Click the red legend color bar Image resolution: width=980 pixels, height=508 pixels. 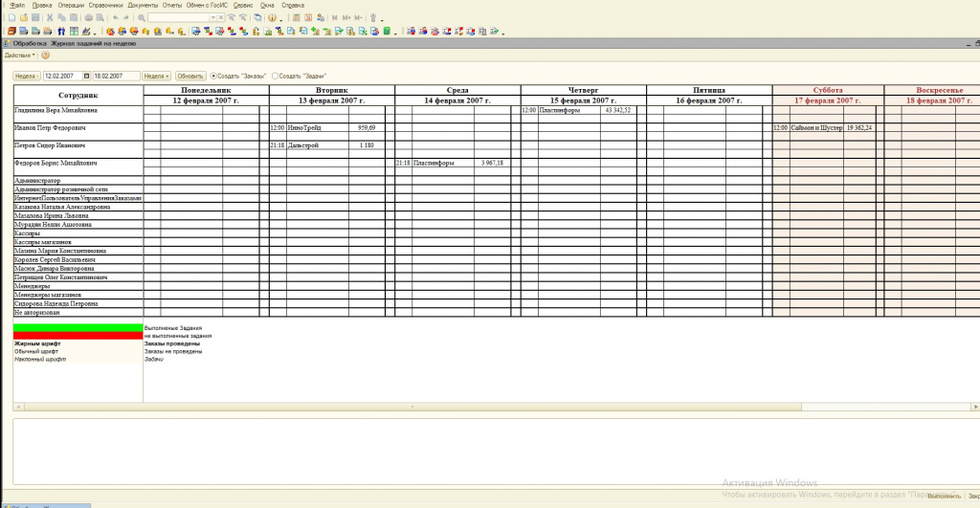tap(78, 336)
